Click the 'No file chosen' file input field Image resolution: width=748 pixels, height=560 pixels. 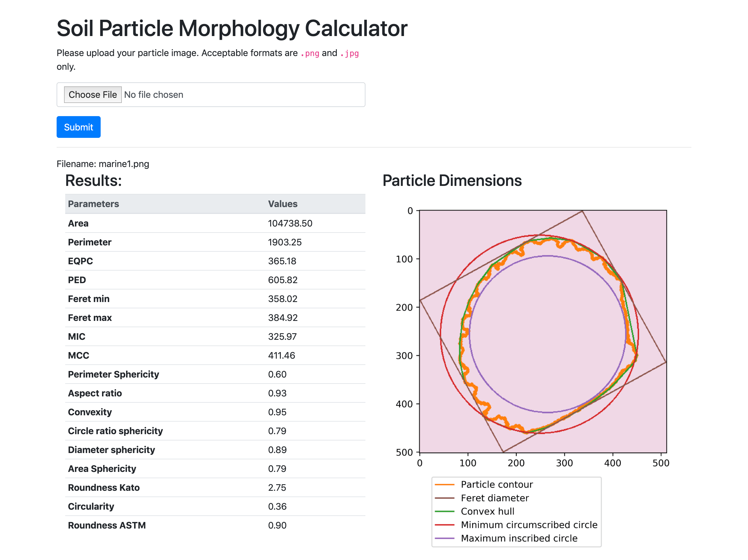point(211,95)
